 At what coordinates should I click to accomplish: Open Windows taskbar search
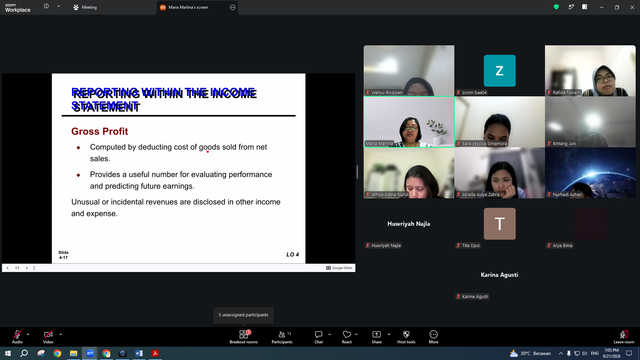click(24, 353)
